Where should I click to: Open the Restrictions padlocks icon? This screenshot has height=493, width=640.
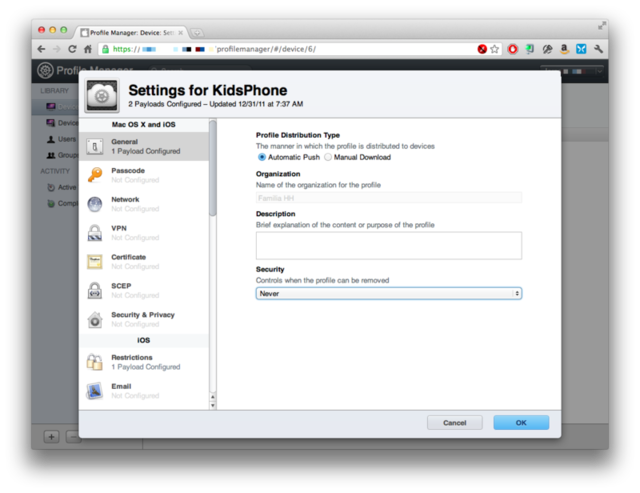95,362
